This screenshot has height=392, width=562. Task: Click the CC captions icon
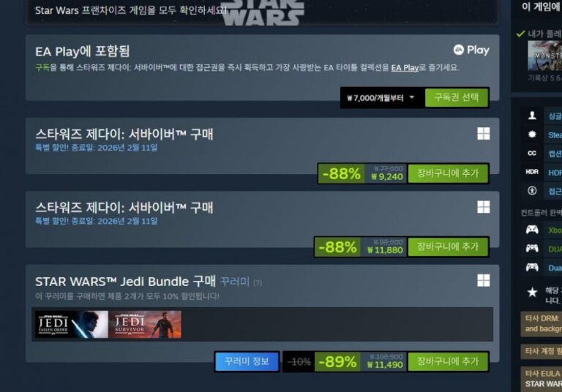pyautogui.click(x=532, y=153)
